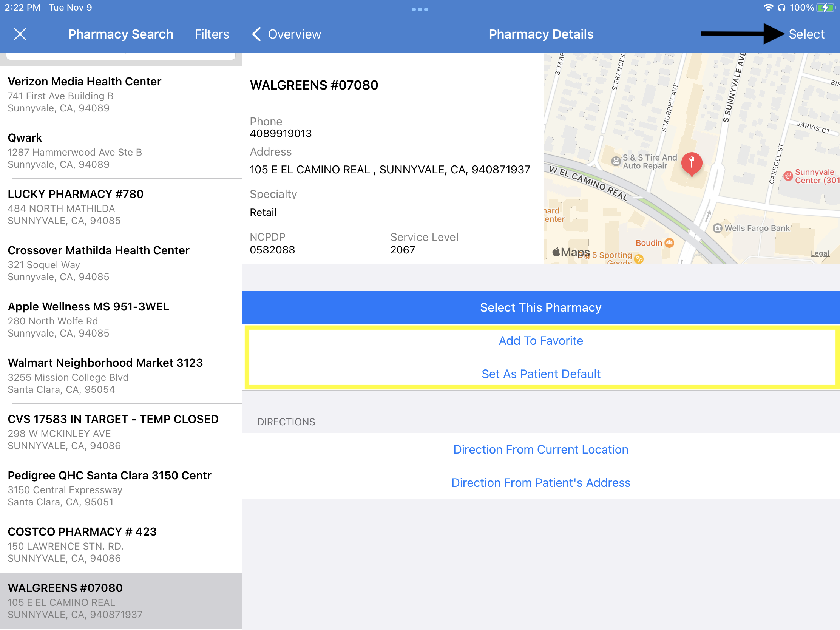Select LUCKY PHARMACY #780 entry
Viewport: 840px width, 630px height.
pyautogui.click(x=121, y=207)
